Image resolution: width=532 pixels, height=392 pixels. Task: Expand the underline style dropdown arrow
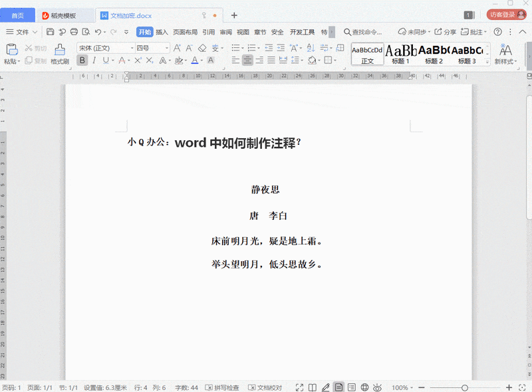(x=113, y=60)
